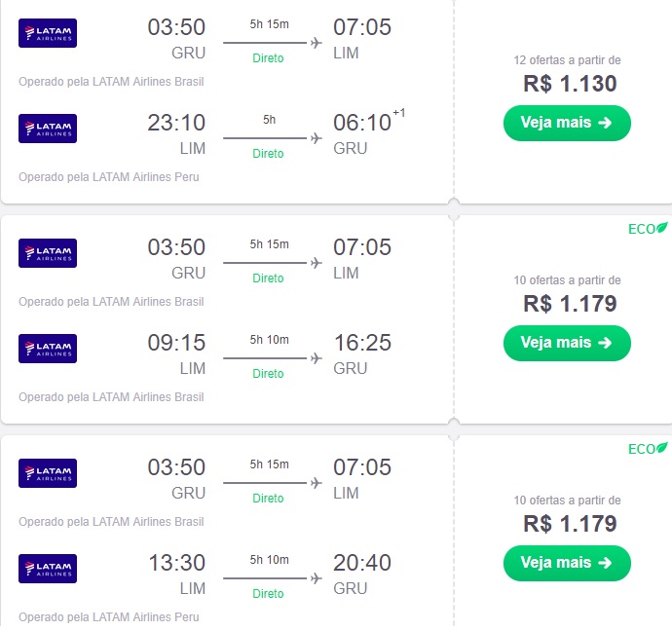Viewport: 672px width, 631px height.
Task: Click the ECO leaf badge on the 09:15 return offer
Action: click(648, 229)
